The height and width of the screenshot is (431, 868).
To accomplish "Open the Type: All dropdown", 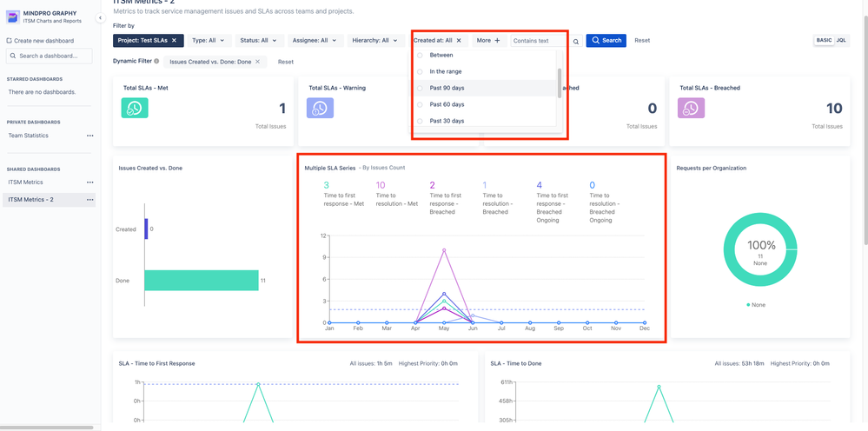I will (x=209, y=41).
